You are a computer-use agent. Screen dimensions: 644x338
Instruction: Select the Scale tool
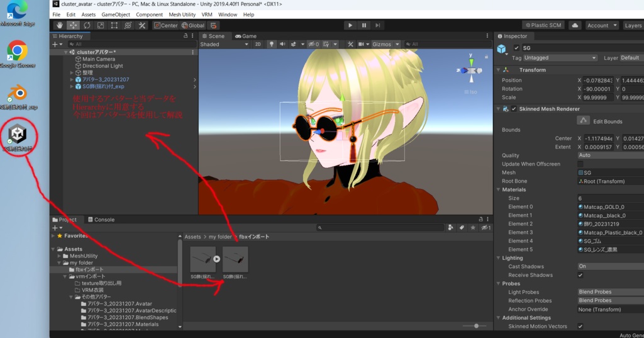point(101,26)
